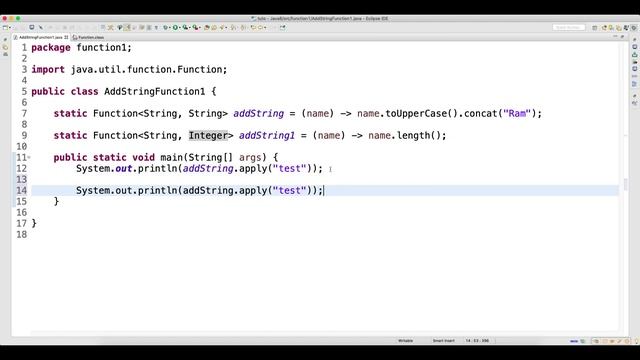The width and height of the screenshot is (640, 360).
Task: Select the rightmost perspective switcher icon
Action: click(x=634, y=28)
